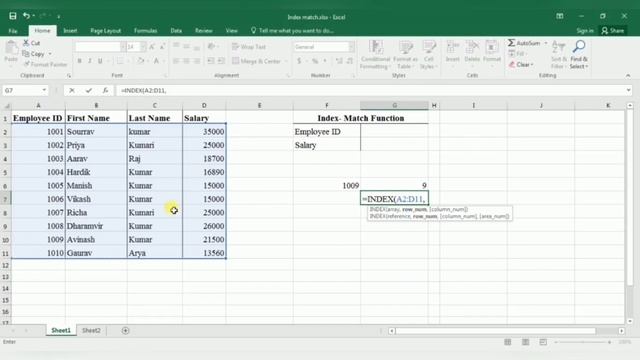Viewport: 640px width, 360px height.
Task: Click the Select All corner triangle
Action: [6, 105]
